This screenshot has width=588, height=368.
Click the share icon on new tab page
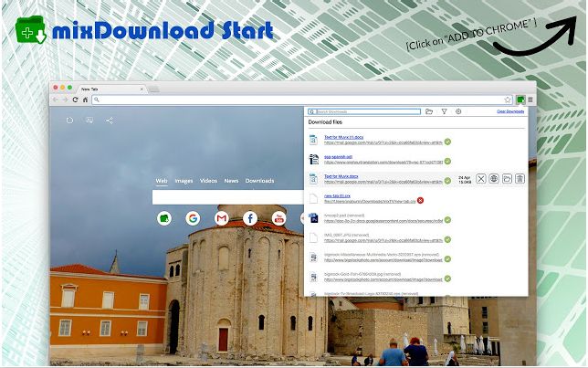click(110, 121)
